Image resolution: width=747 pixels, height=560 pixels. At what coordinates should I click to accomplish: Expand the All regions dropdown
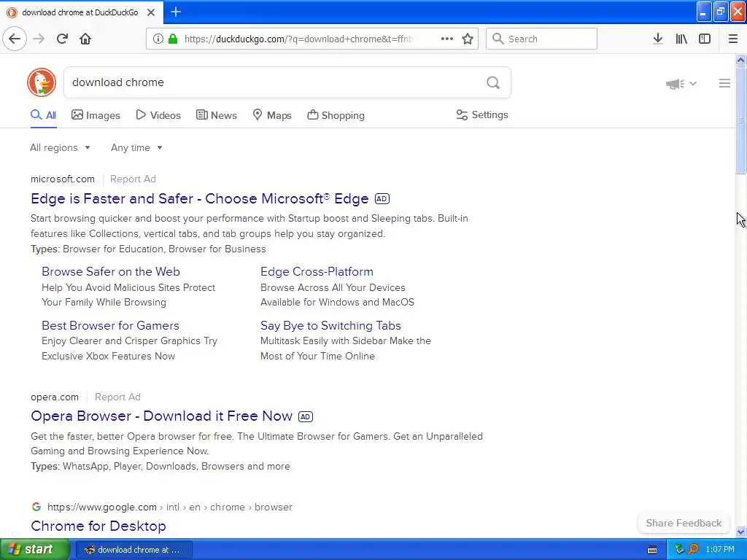(x=60, y=147)
